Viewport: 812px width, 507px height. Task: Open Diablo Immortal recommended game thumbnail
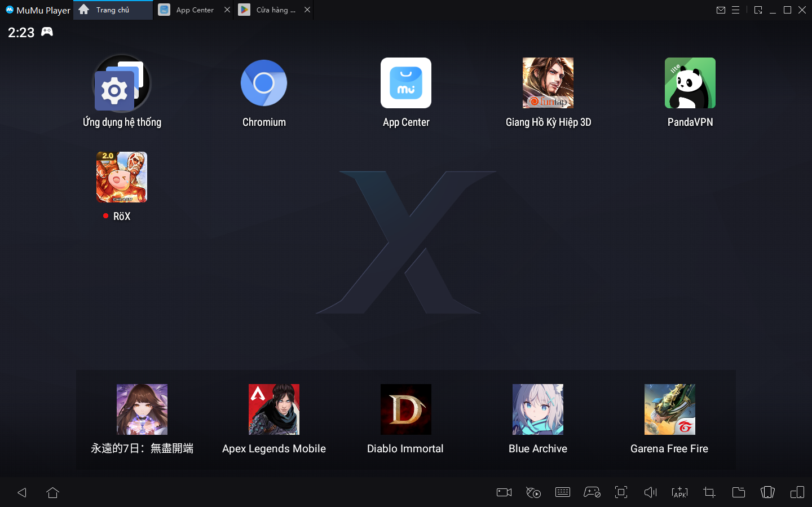tap(405, 409)
